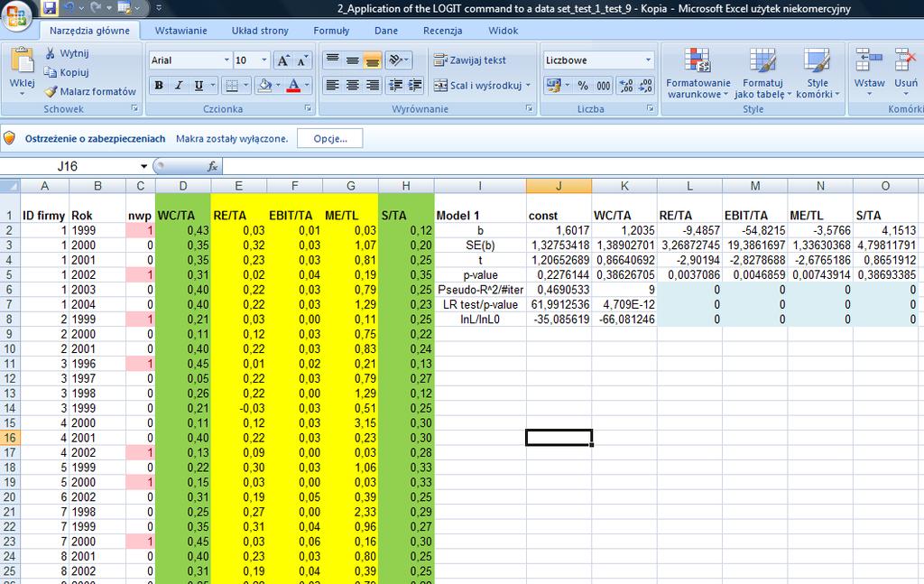Open the Customize Quick Access Toolbar arrow

[159, 7]
